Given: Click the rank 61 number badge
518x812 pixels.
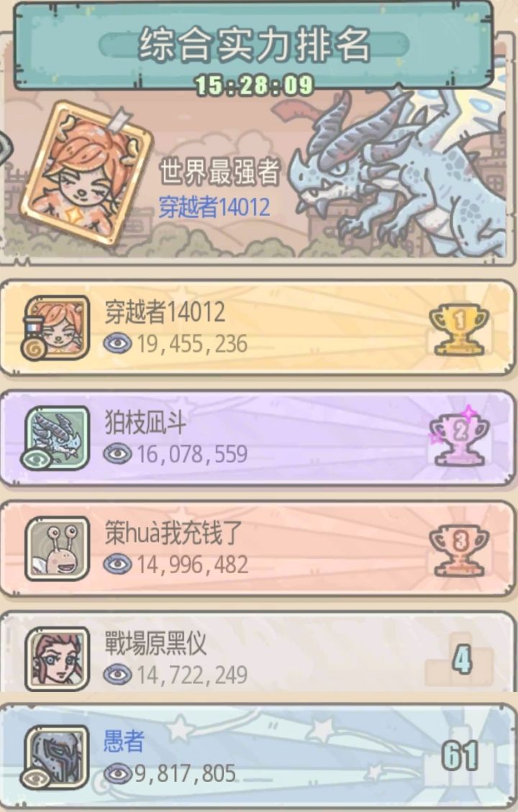Looking at the screenshot, I should [460, 756].
